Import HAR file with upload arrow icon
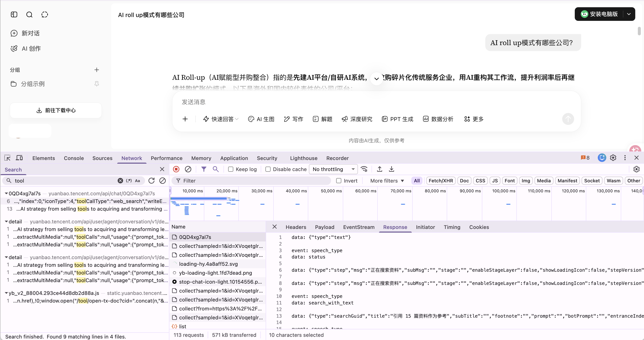 (379, 169)
